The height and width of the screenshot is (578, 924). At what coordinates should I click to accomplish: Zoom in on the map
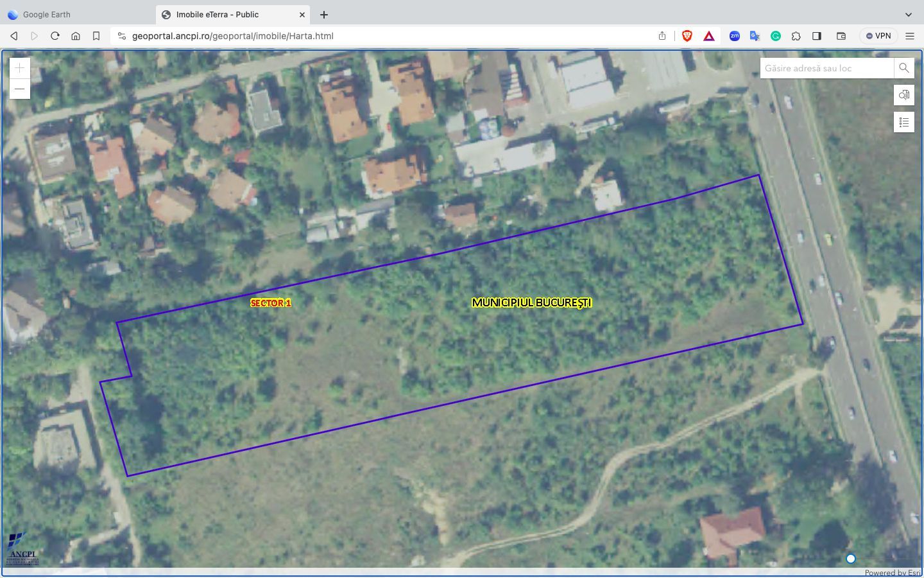point(19,67)
